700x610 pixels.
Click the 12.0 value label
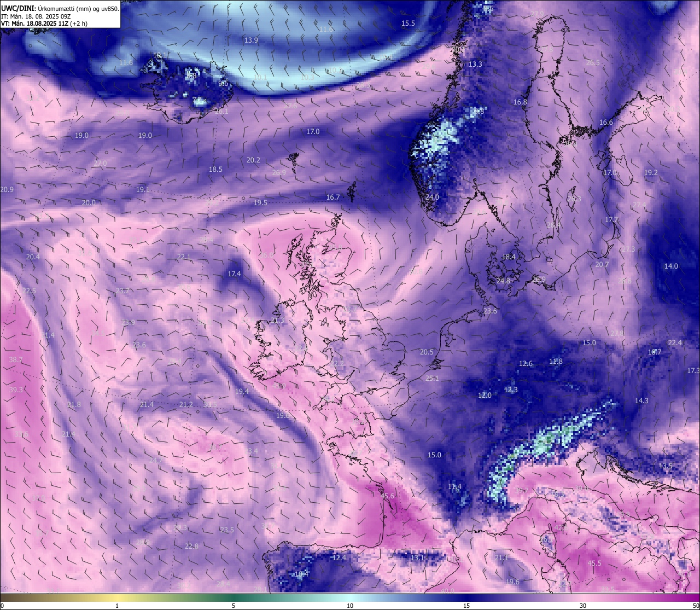click(x=485, y=396)
